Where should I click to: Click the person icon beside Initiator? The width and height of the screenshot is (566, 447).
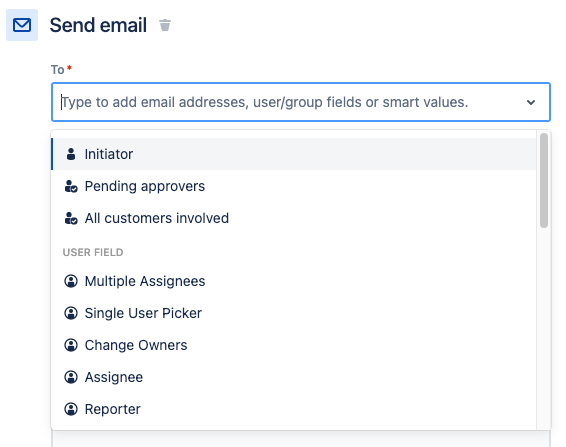71,154
